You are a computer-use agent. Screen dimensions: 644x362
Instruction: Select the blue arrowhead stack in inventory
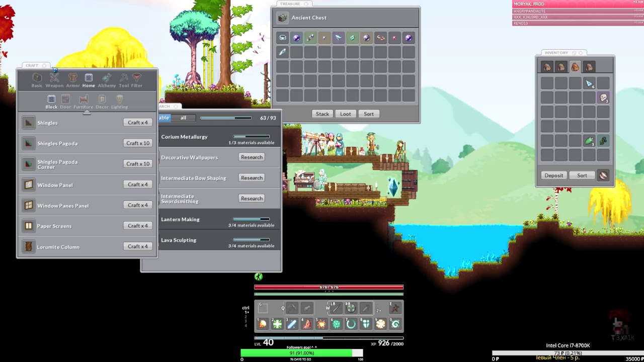click(589, 83)
